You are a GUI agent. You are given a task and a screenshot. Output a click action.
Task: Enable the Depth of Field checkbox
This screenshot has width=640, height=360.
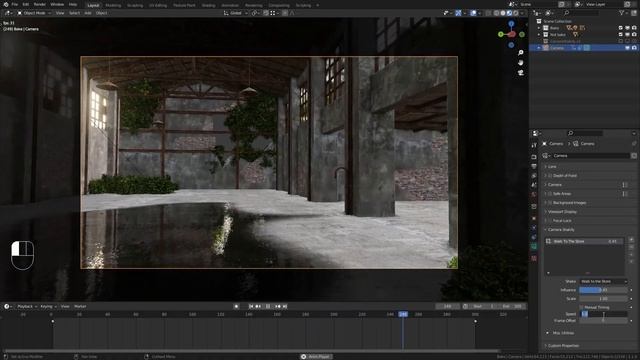(550, 176)
